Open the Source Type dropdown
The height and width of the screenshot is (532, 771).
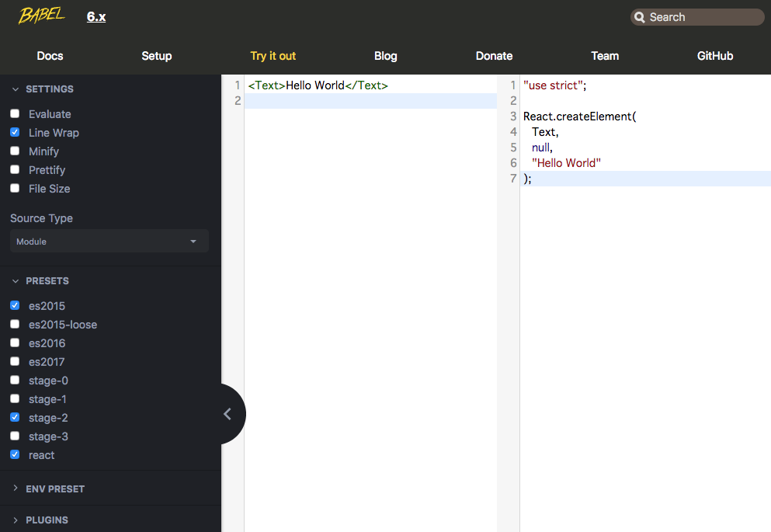click(x=109, y=241)
